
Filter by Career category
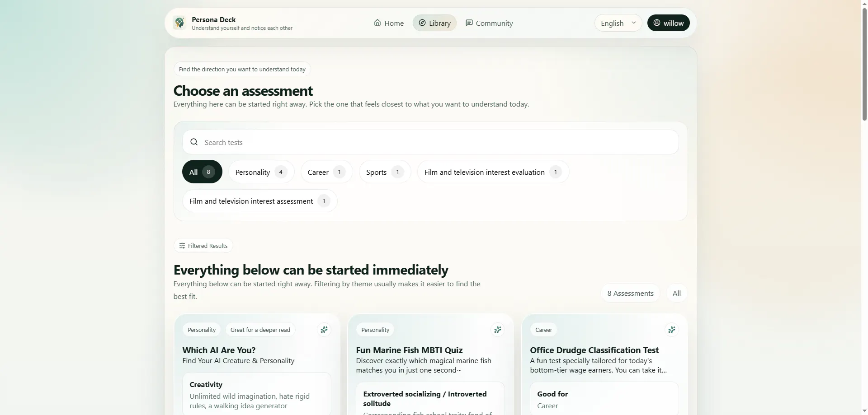tap(326, 172)
